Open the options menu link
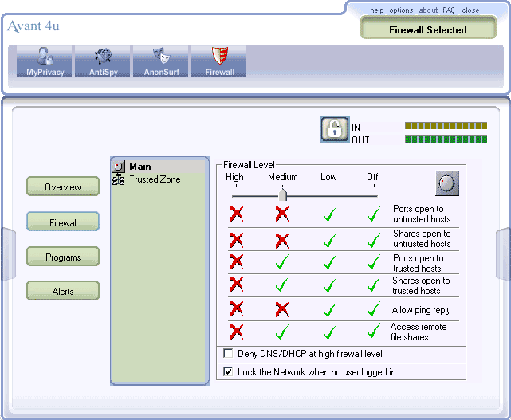Screen dimensions: 511x420 (x=401, y=10)
